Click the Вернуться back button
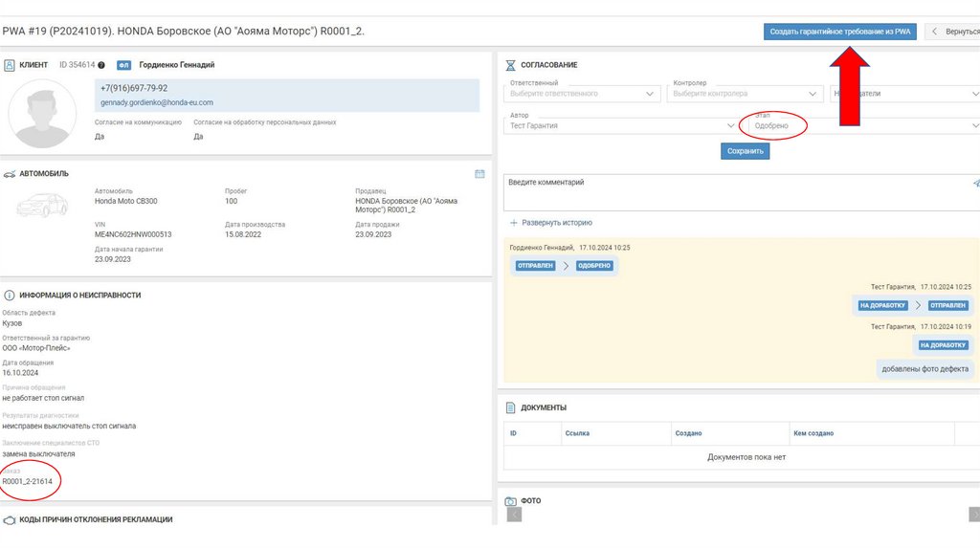 [x=952, y=32]
